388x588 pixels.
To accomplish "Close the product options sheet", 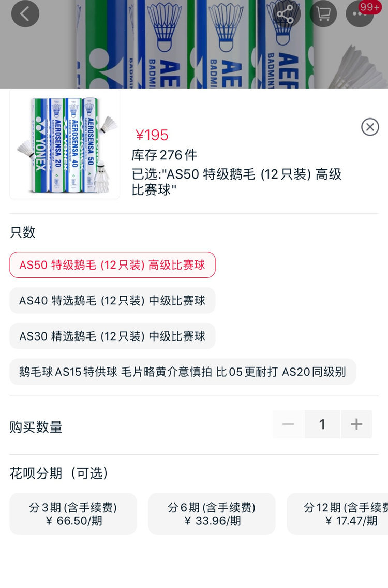I will click(x=370, y=127).
